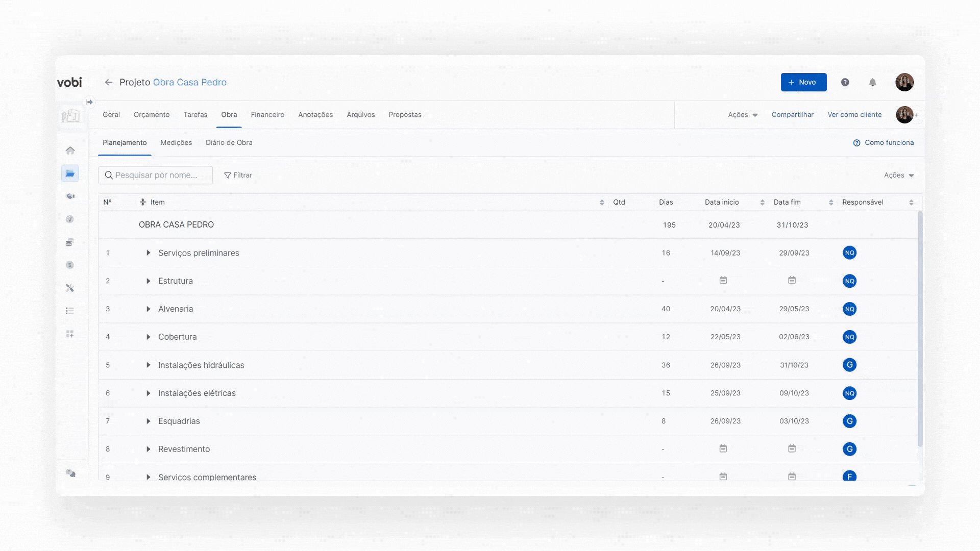Switch to the Financeiro tab
Image resolution: width=980 pixels, height=551 pixels.
pos(267,115)
